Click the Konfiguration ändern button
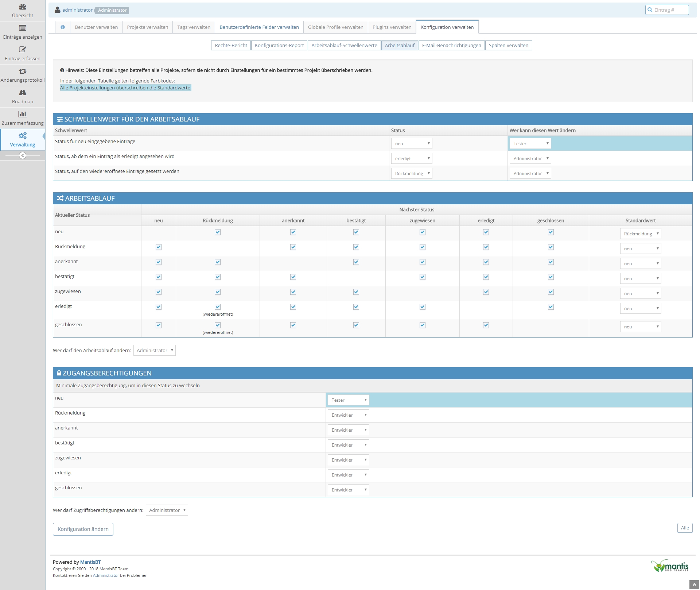700x590 pixels. click(83, 529)
